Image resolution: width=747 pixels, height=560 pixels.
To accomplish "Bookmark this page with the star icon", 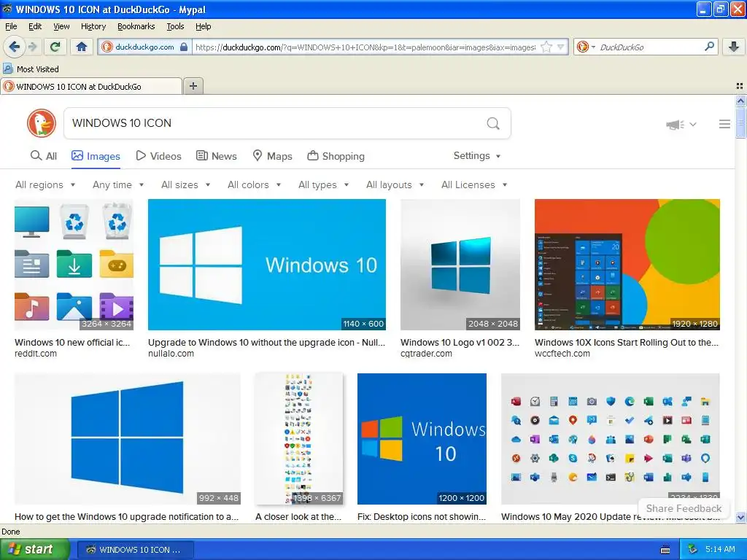I will click(546, 47).
